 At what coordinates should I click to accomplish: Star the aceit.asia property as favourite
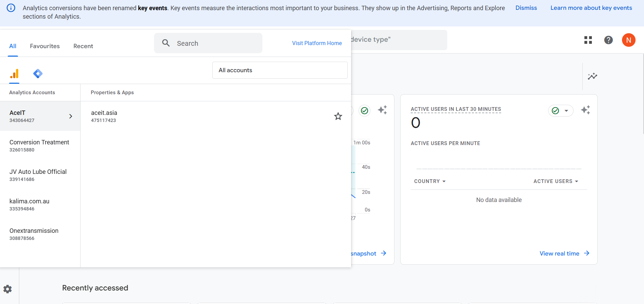pos(338,116)
